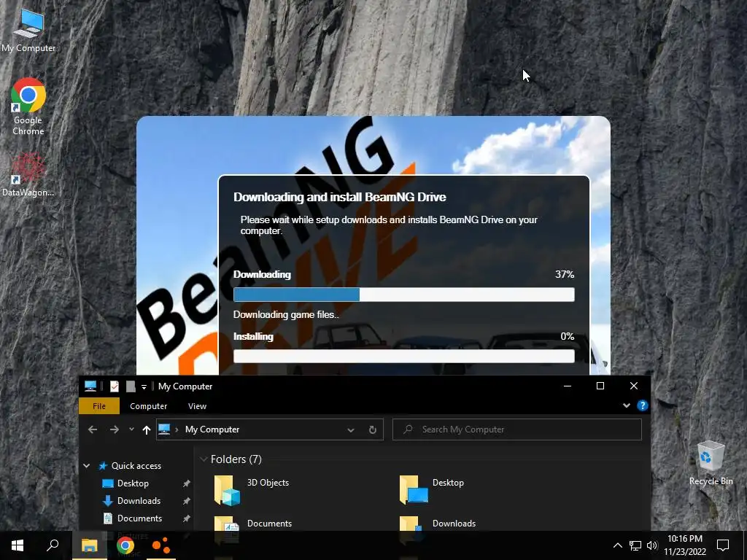Minimize the My Computer window
Image resolution: width=747 pixels, height=560 pixels.
568,386
